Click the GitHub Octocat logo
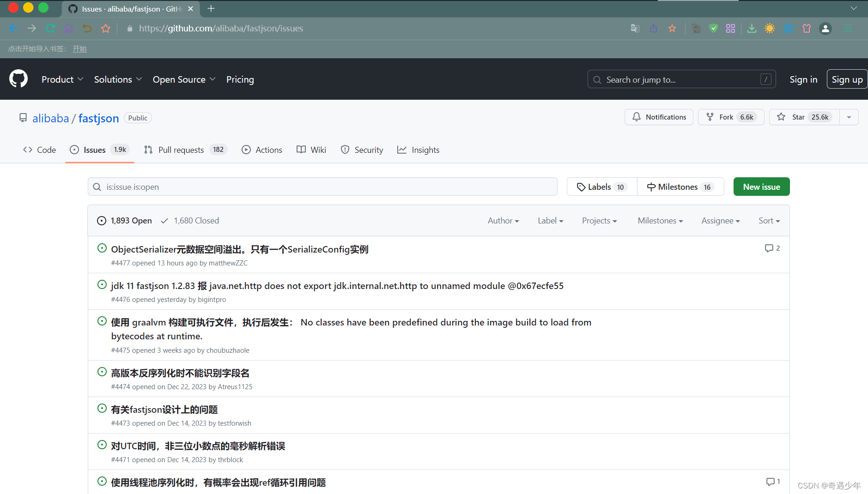This screenshot has width=868, height=494. pos(18,79)
